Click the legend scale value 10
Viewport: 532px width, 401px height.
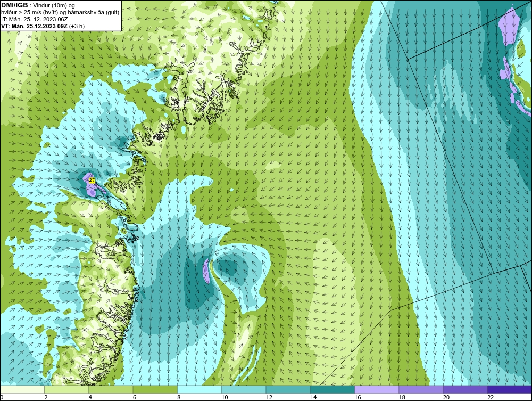pos(225,398)
